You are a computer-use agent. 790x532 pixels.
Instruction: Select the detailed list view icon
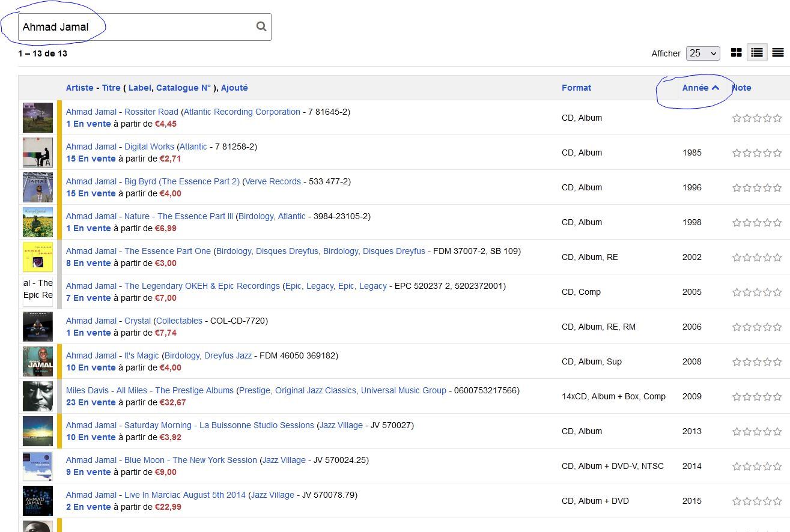pos(757,53)
